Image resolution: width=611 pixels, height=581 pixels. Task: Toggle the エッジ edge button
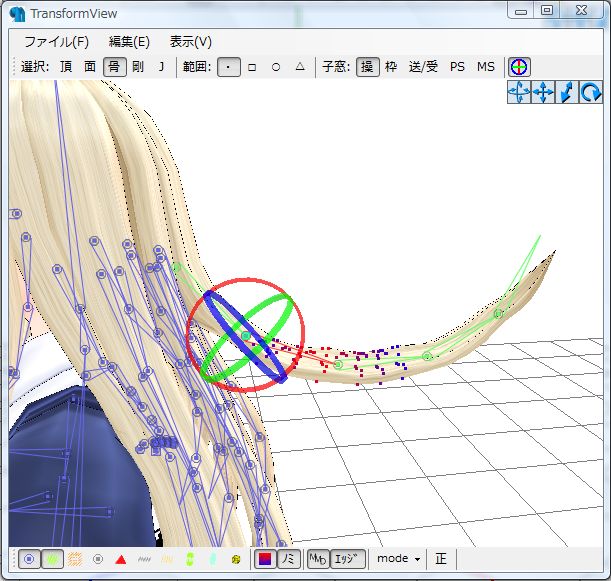coord(348,559)
